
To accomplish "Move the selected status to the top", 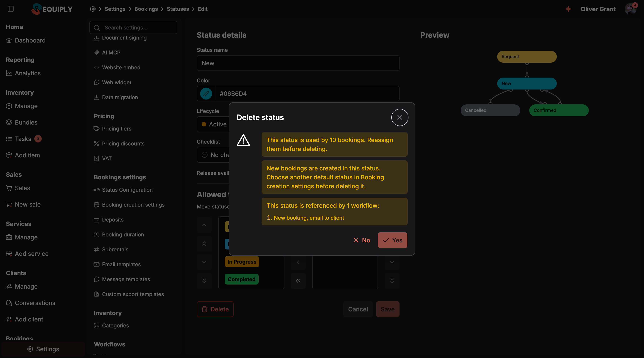I will (204, 243).
